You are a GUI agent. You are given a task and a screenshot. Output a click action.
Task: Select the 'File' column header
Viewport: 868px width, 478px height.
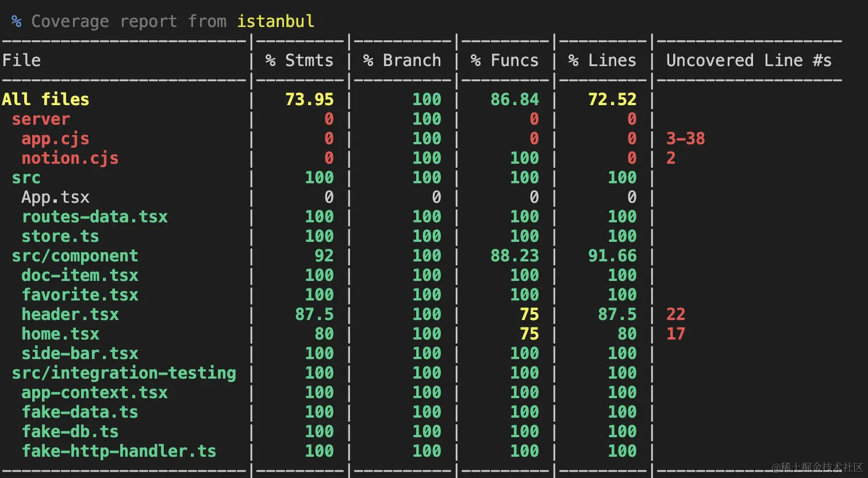(21, 60)
